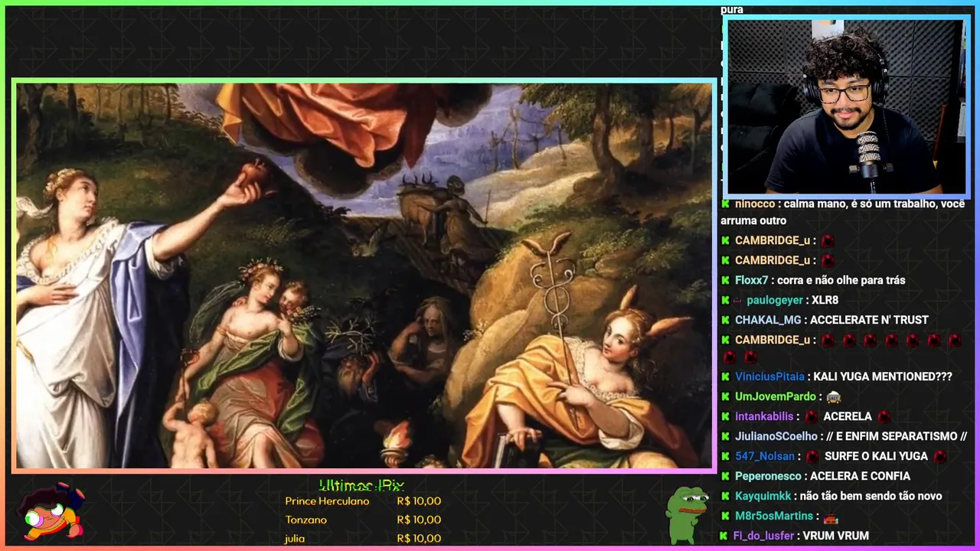980x551 pixels.
Task: Click the streamer webcam feed
Action: point(845,107)
